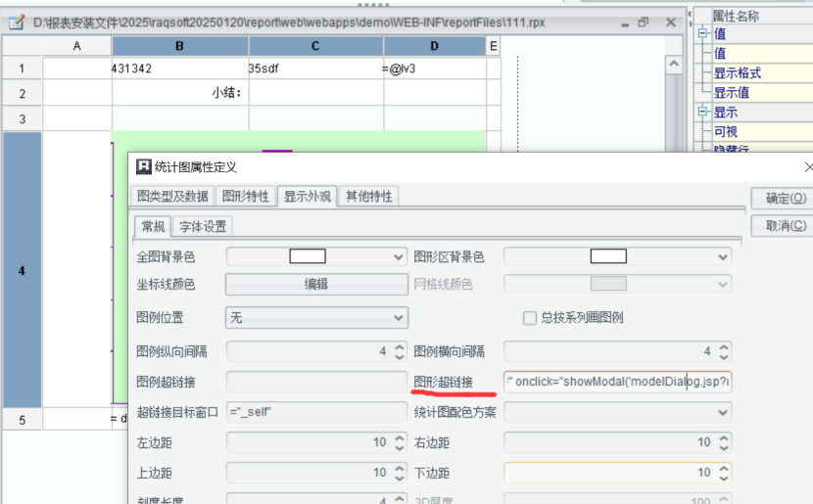The height and width of the screenshot is (504, 813).
Task: Click cell containing 35sdf
Action: pos(315,69)
